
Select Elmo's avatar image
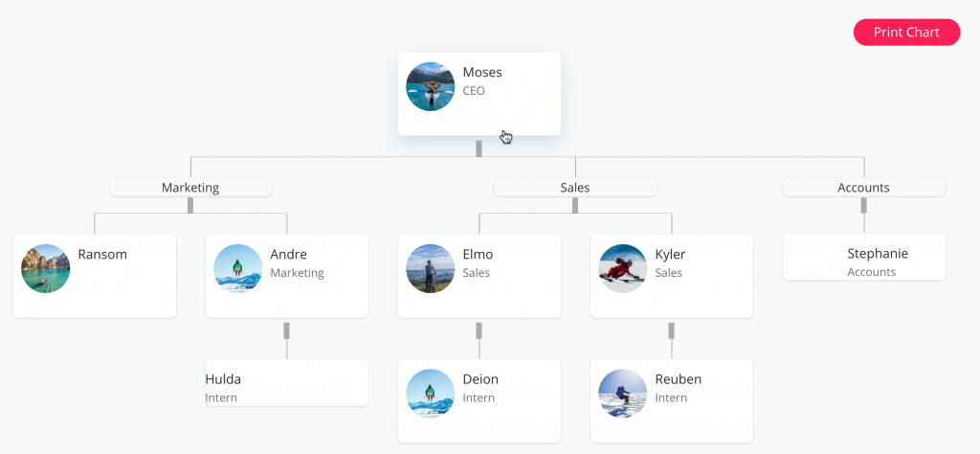pyautogui.click(x=431, y=268)
